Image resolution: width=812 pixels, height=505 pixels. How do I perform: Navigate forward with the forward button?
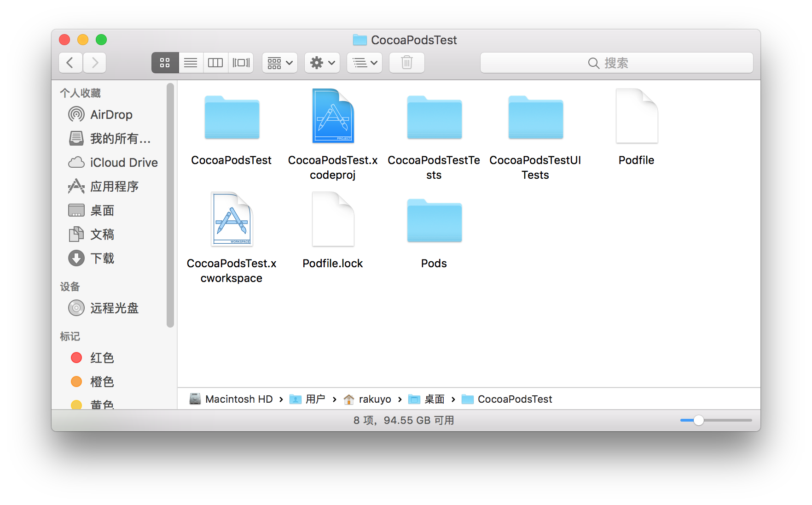pos(94,63)
